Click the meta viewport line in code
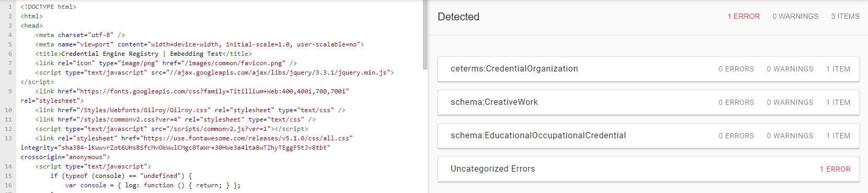 click(200, 44)
